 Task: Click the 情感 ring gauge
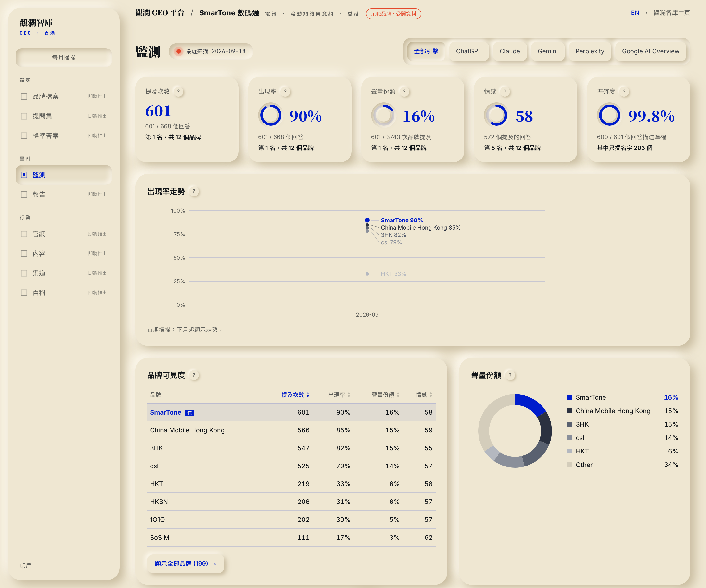tap(497, 115)
